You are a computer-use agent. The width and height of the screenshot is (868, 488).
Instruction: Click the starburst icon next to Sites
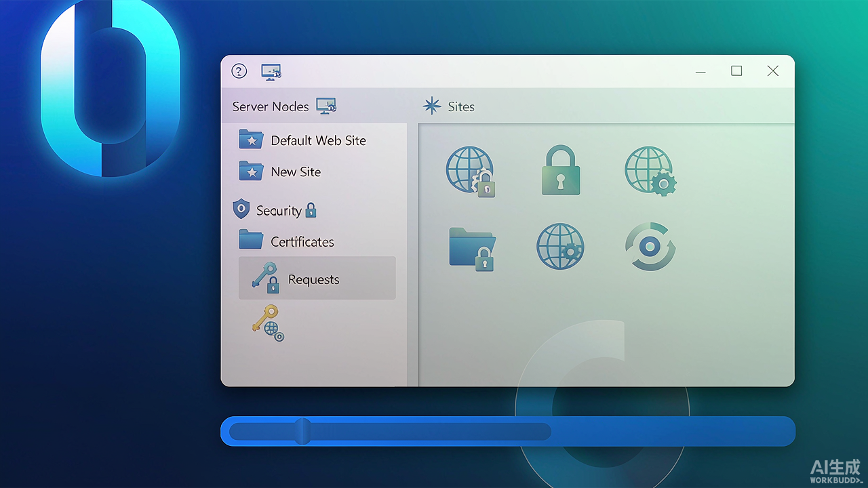point(432,106)
